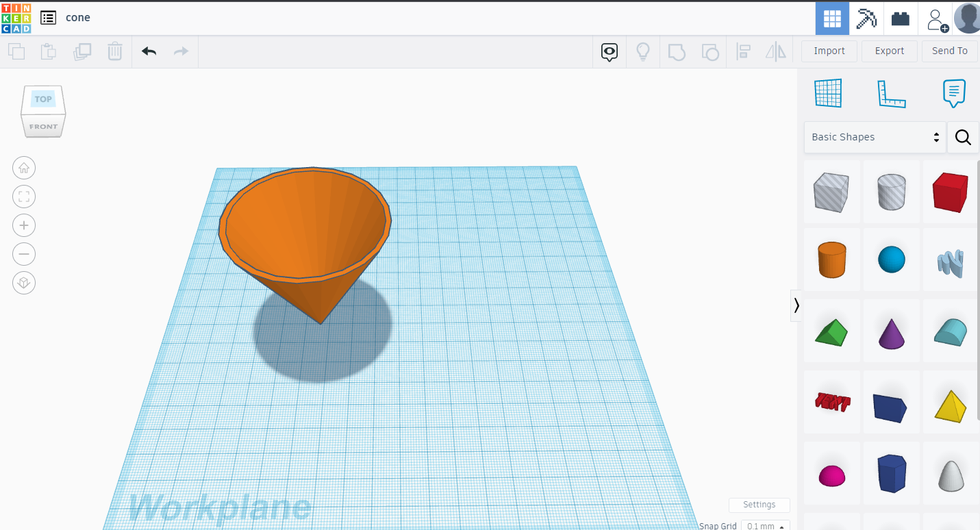Viewport: 980px width, 530px height.
Task: Redo the last action
Action: [x=181, y=51]
